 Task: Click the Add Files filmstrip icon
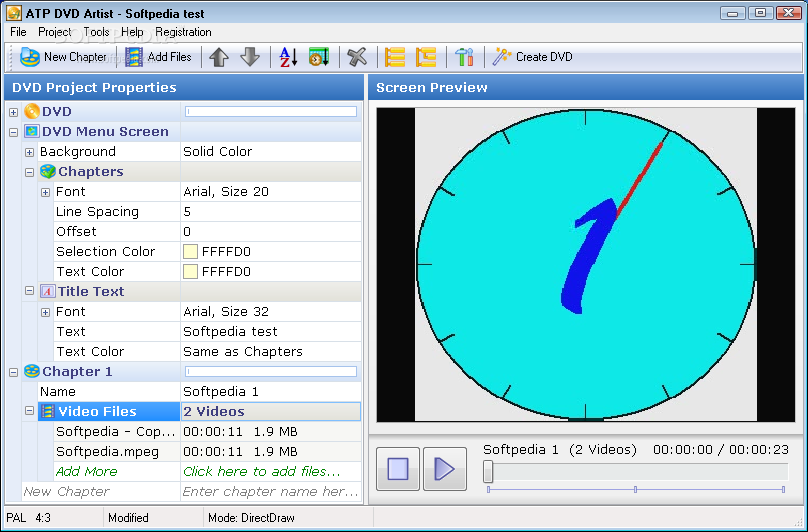tap(134, 57)
